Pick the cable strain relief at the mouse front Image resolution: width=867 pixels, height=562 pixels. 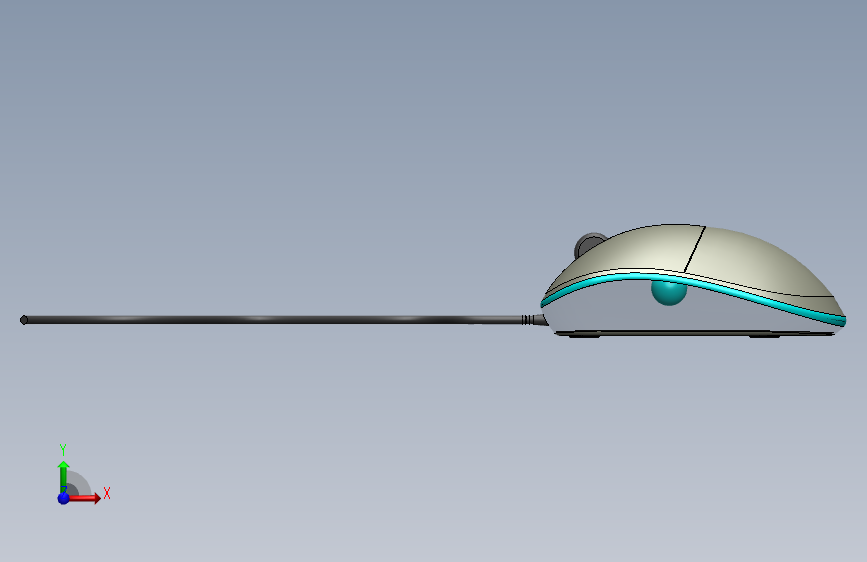(533, 320)
